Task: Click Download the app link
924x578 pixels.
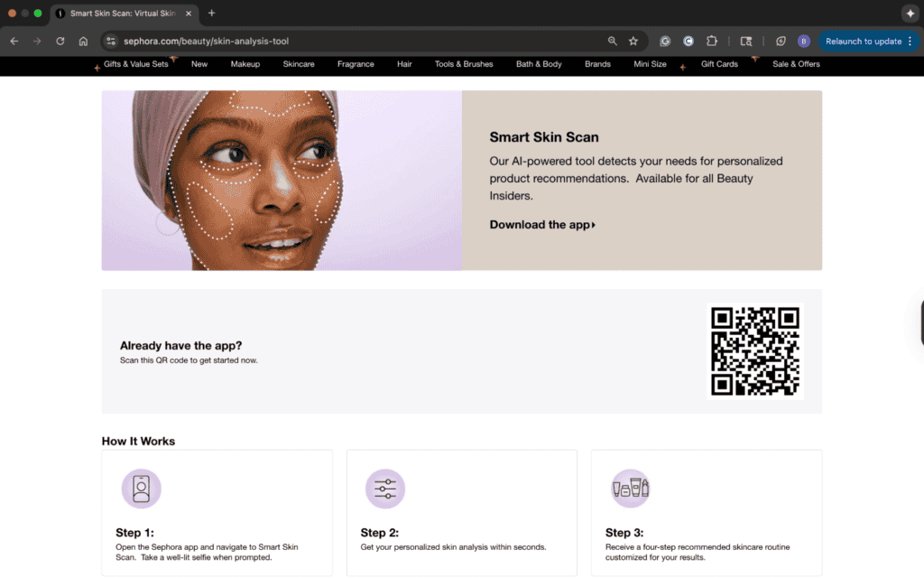Action: [542, 225]
